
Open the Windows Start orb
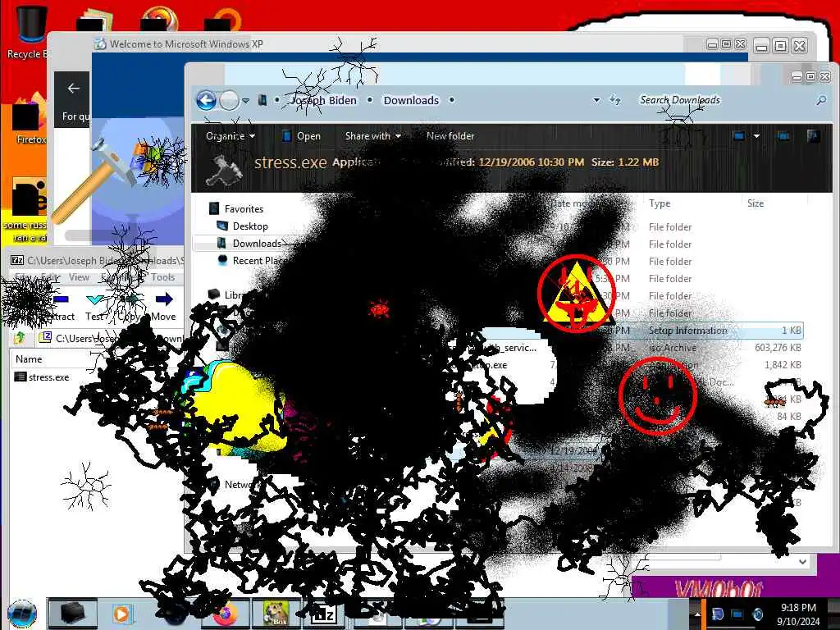tap(22, 614)
